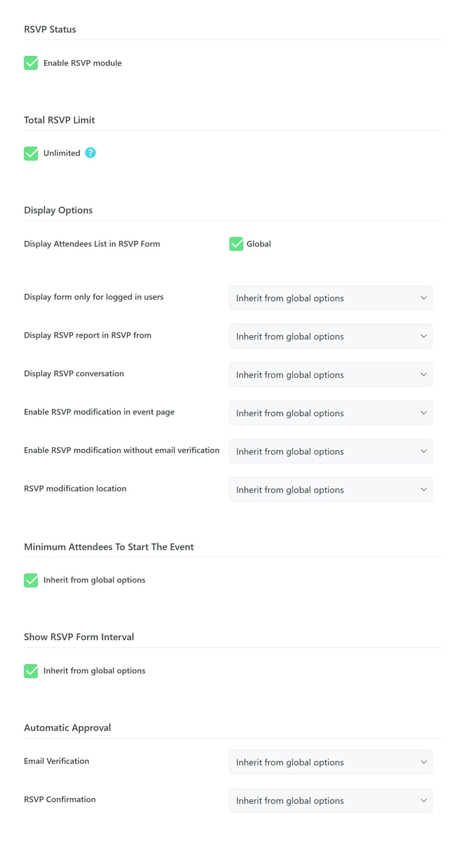Open the Email Verification dropdown

(x=330, y=762)
